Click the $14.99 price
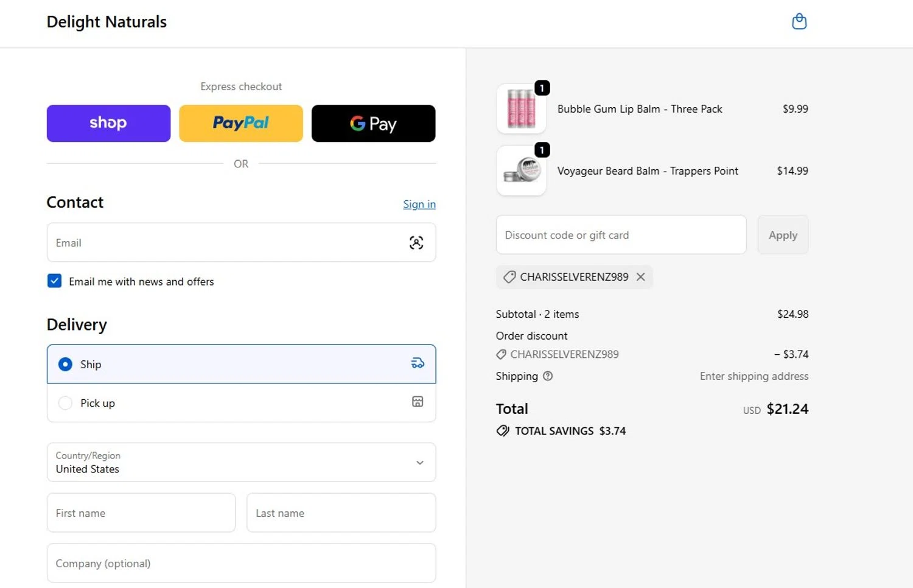Screen dimensions: 913x588 tap(792, 171)
